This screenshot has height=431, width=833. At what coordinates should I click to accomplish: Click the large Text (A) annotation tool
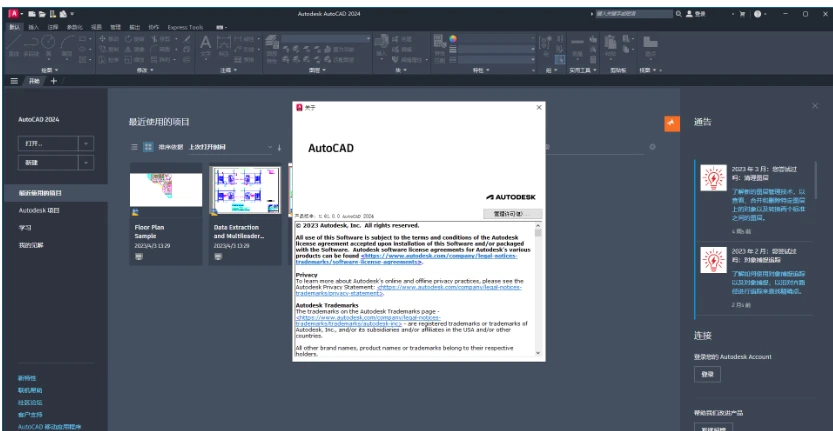tap(206, 45)
